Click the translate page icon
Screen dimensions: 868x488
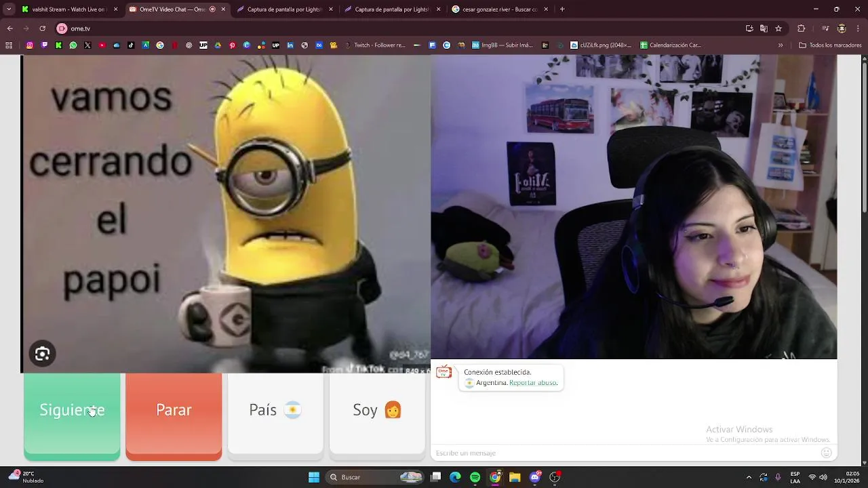(764, 28)
